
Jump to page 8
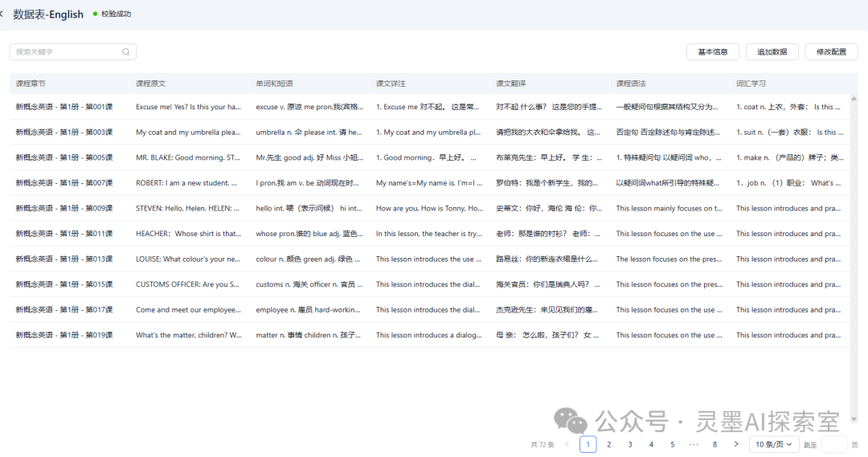click(714, 444)
